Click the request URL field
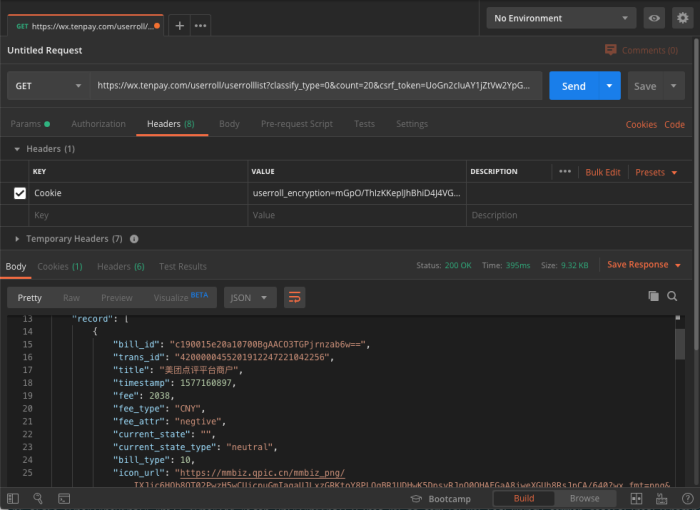The height and width of the screenshot is (510, 700). [x=316, y=86]
